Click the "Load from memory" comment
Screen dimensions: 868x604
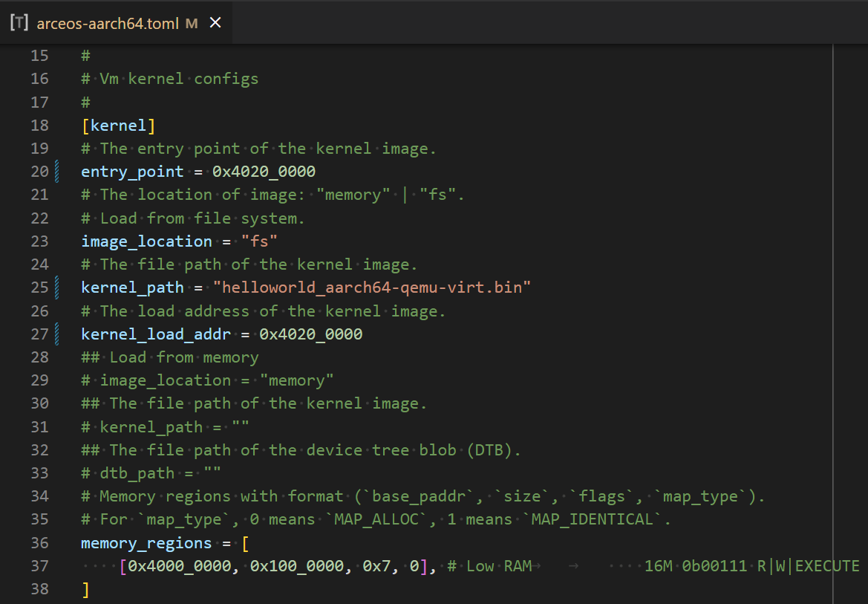click(x=170, y=357)
